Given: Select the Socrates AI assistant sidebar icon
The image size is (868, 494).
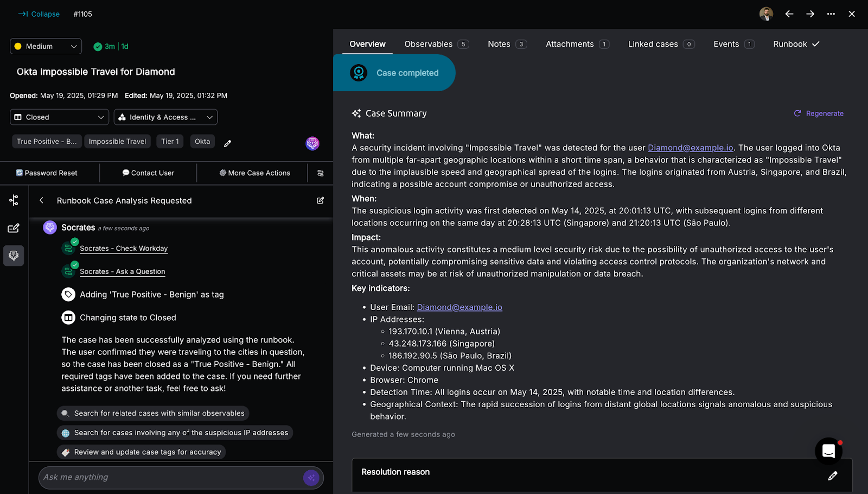Looking at the screenshot, I should click(x=14, y=255).
